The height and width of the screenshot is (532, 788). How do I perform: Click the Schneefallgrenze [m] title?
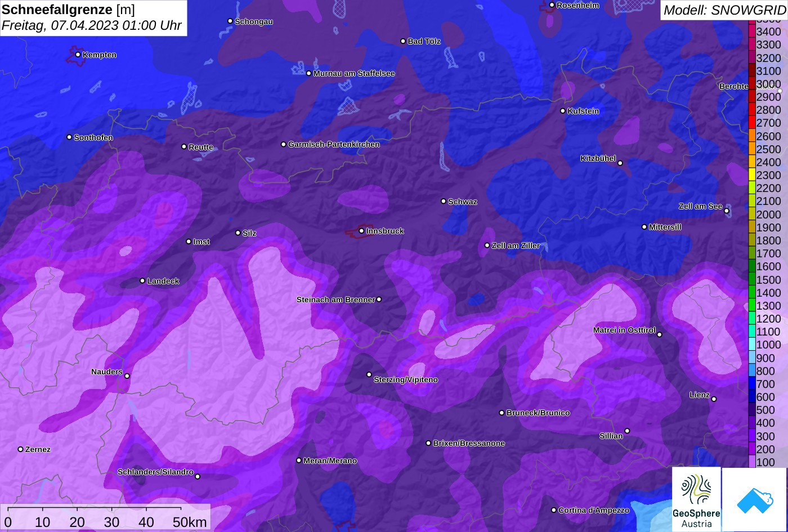point(68,10)
